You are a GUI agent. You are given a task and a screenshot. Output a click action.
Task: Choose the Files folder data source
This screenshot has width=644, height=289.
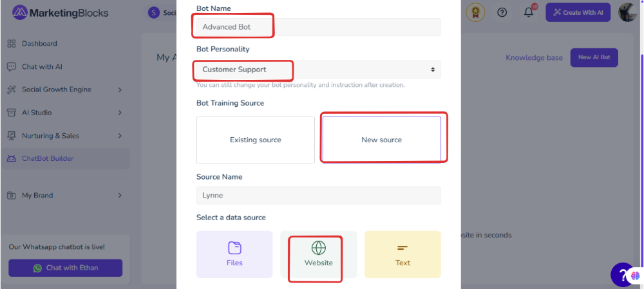(x=234, y=254)
